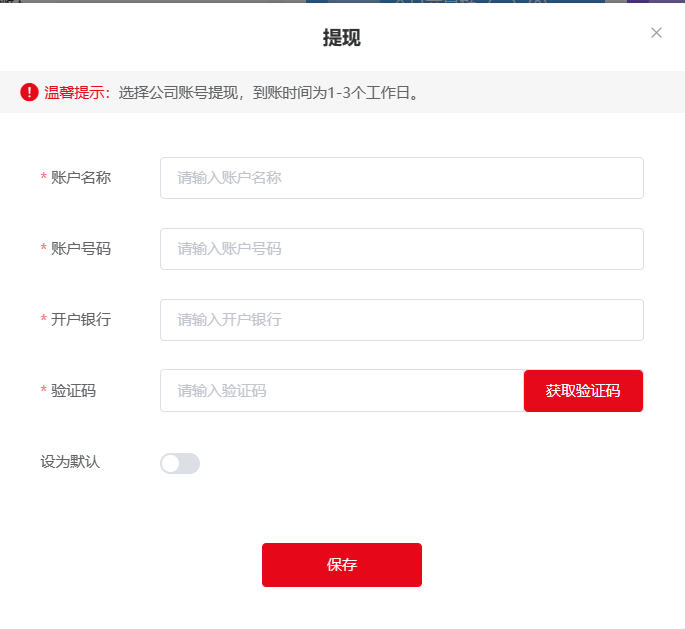This screenshot has width=685, height=629.
Task: Click the 设为默认 label text
Action: coord(70,462)
